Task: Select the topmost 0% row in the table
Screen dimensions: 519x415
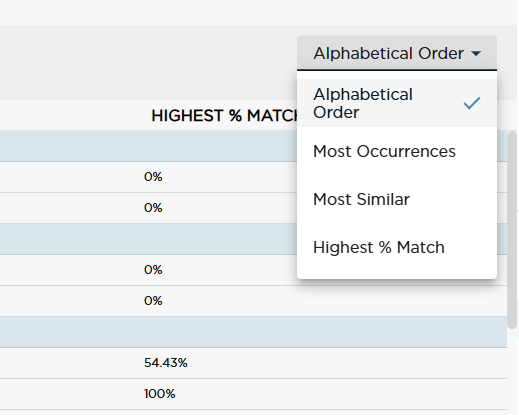Action: point(148,177)
